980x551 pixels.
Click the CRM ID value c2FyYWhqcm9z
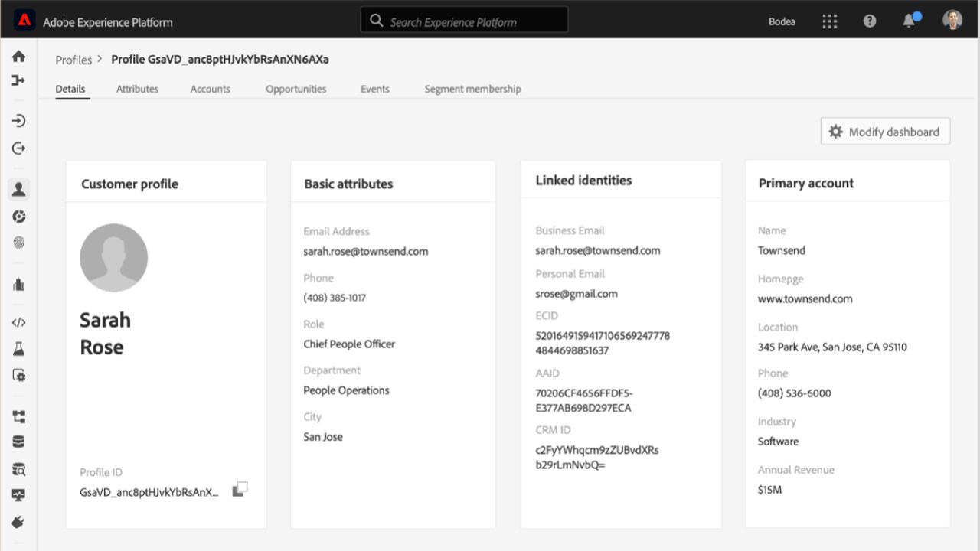tap(597, 457)
